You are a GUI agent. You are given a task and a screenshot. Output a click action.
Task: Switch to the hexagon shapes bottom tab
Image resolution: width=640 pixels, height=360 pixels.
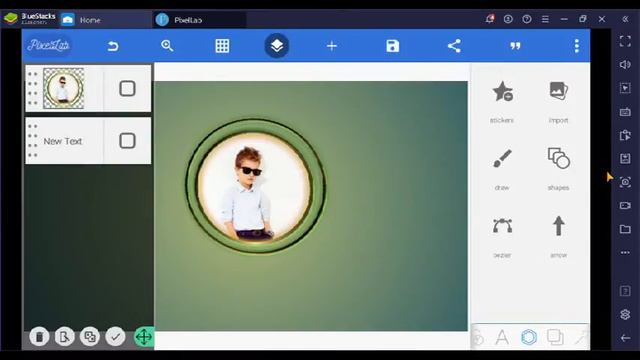[x=529, y=337]
